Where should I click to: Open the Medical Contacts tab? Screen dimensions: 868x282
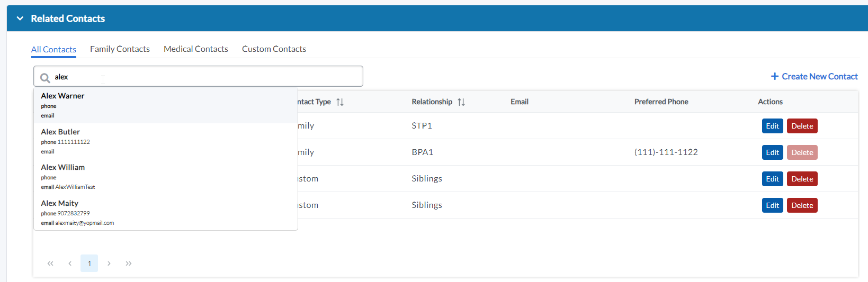click(196, 49)
